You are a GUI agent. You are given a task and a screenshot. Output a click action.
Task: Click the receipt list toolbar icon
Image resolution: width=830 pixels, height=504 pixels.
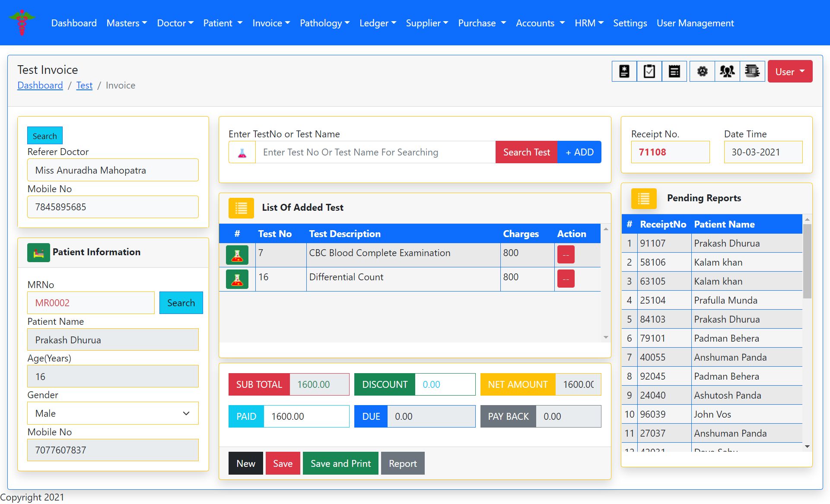tap(674, 71)
